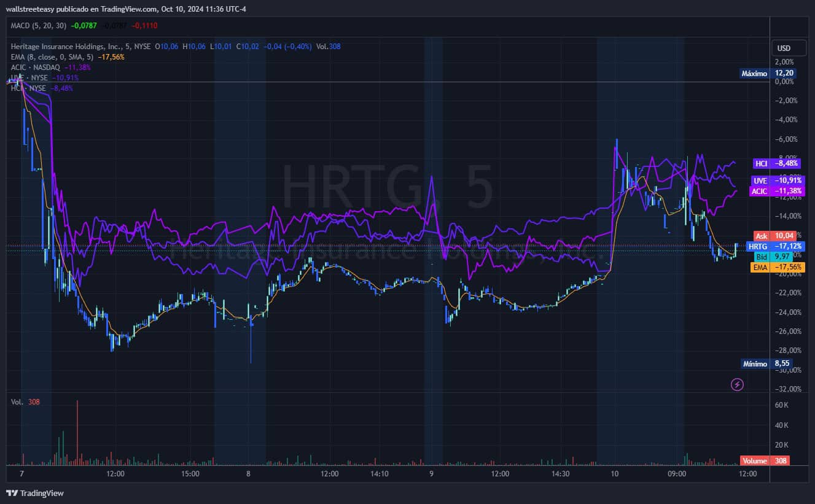The image size is (815, 504).
Task: Open the USD currency selector
Action: tap(784, 48)
